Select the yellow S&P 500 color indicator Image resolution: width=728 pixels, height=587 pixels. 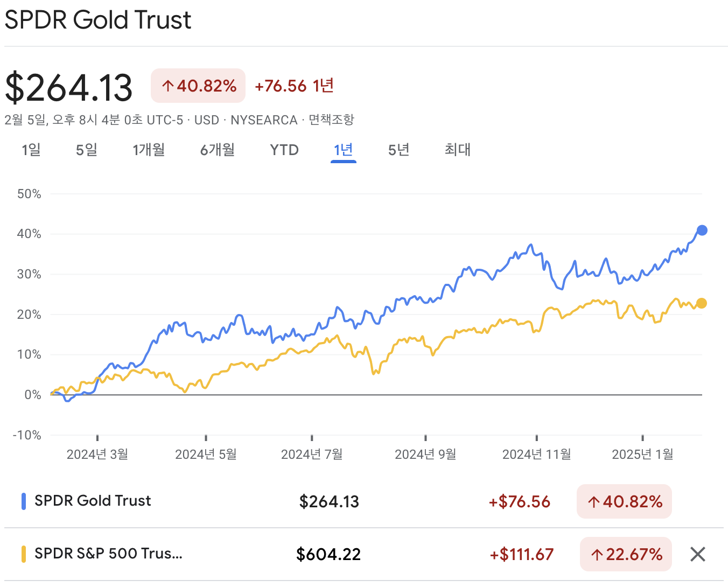click(x=23, y=554)
